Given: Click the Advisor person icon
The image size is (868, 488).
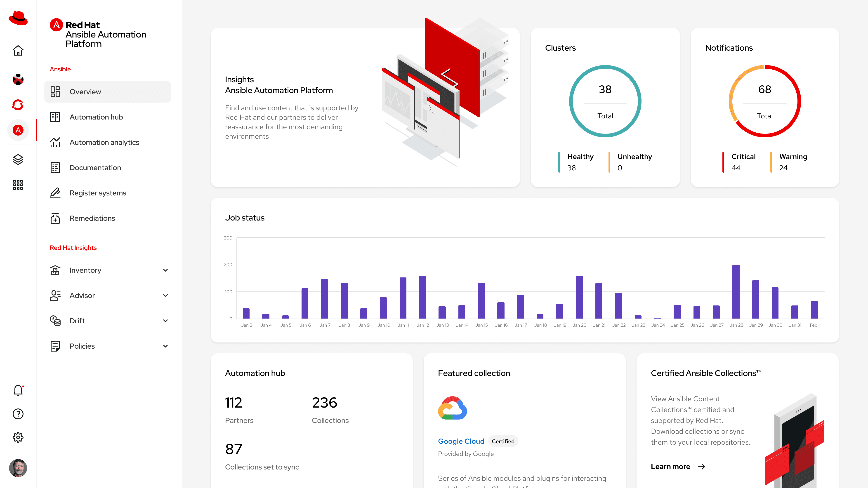Looking at the screenshot, I should (55, 295).
